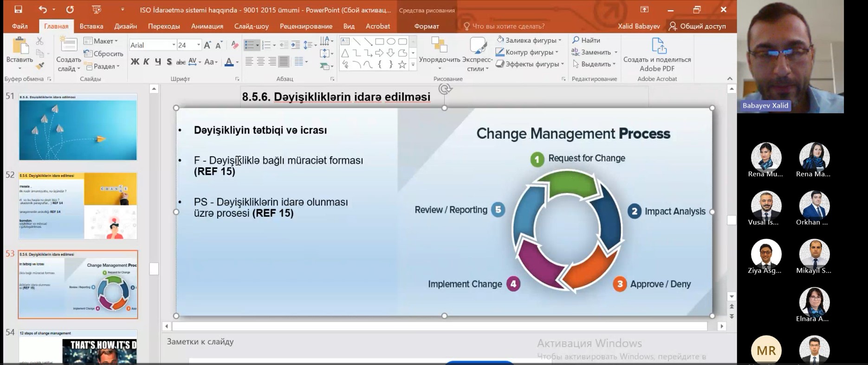
Task: Switch to the Вставка tab
Action: (x=91, y=26)
